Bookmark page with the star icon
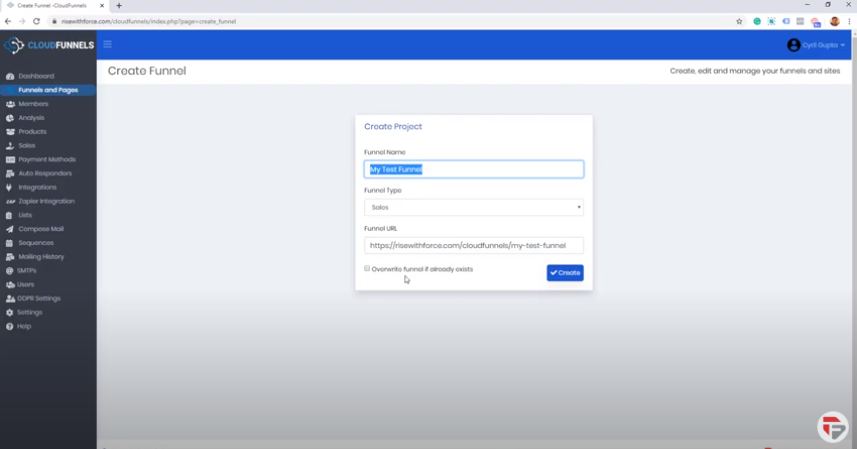This screenshot has width=857, height=449. 739,21
